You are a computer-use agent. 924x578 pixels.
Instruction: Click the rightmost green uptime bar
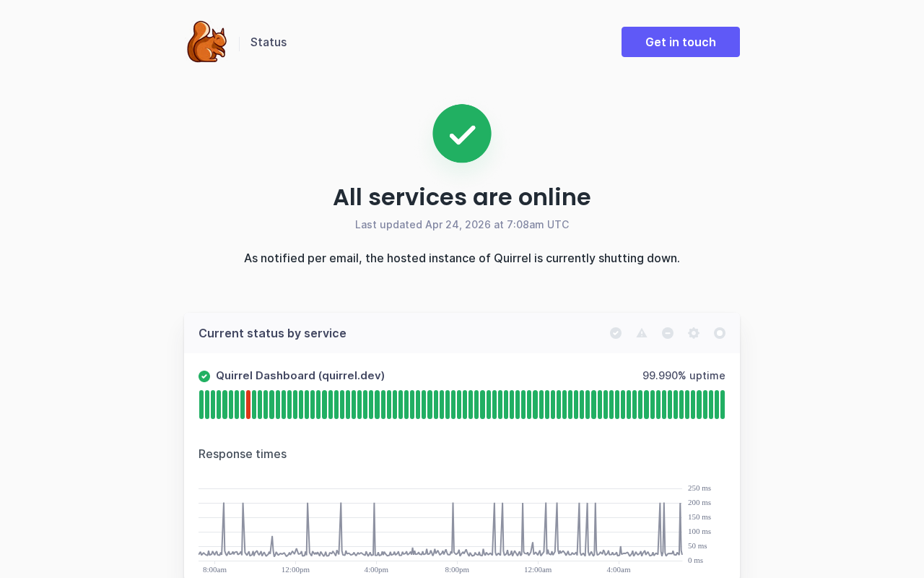(x=722, y=405)
